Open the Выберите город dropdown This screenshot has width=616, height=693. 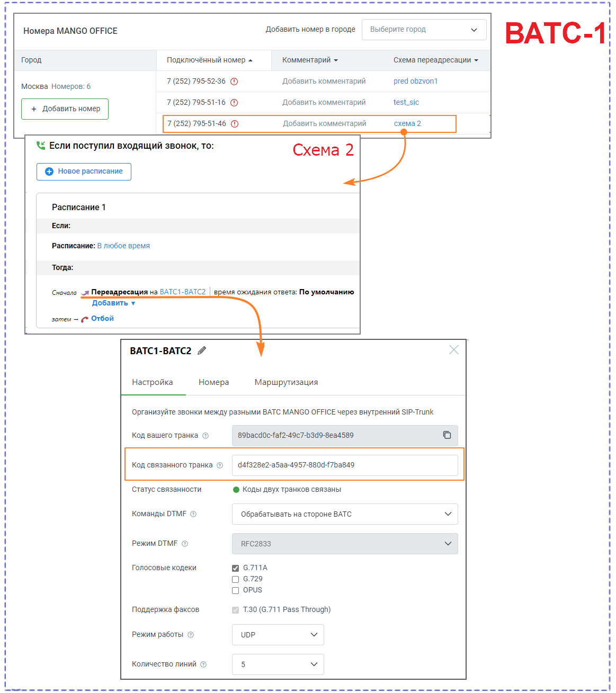click(x=424, y=30)
